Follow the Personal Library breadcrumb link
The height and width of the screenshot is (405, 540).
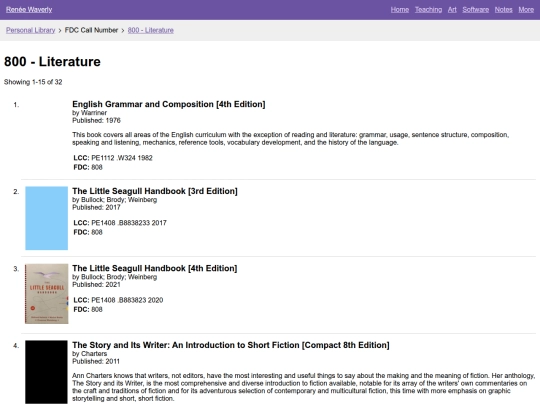(30, 30)
